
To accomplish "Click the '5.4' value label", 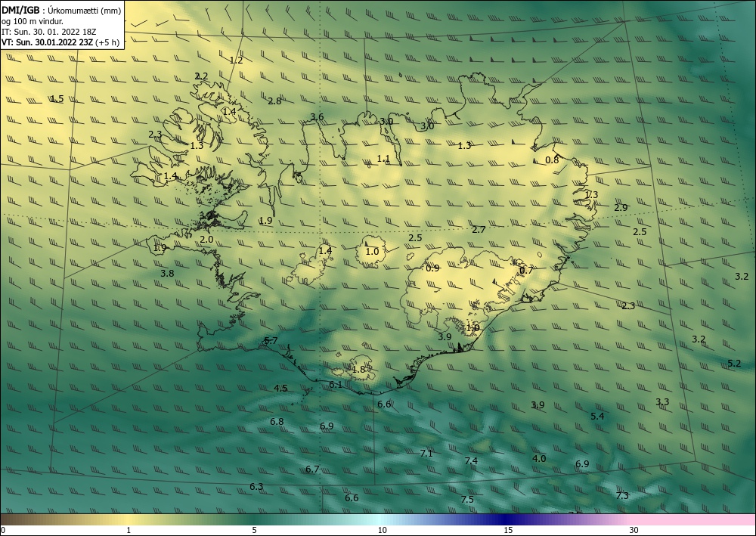I will 597,417.
